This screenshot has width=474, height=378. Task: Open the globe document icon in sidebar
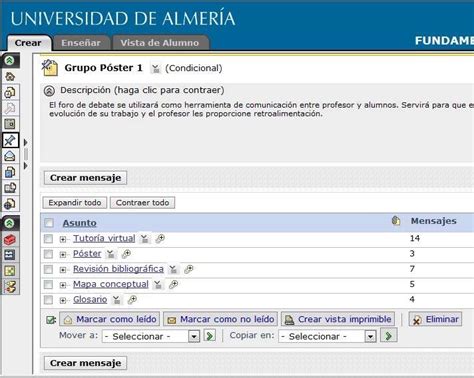(x=10, y=203)
